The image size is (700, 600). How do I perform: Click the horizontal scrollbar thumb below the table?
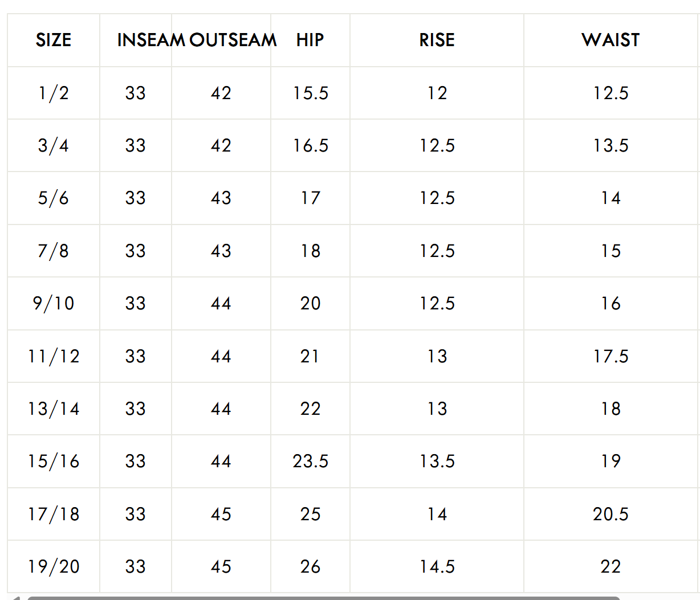323,598
